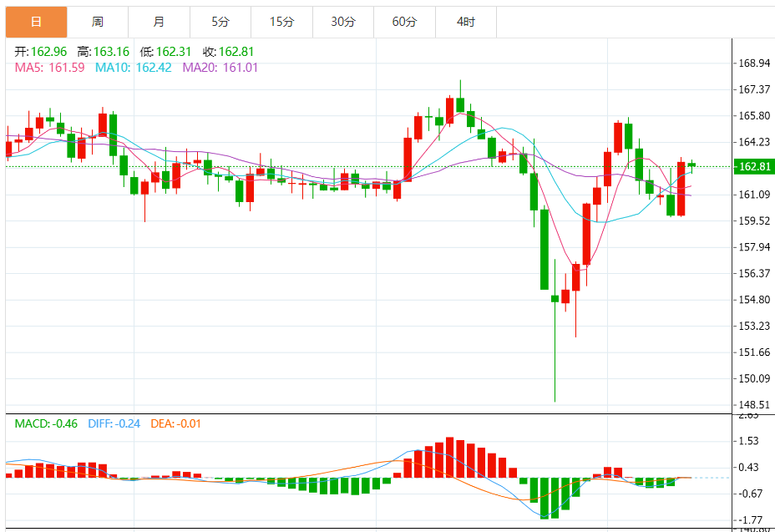Open the 15分 timeframe tab
775x532 pixels.
(281, 22)
